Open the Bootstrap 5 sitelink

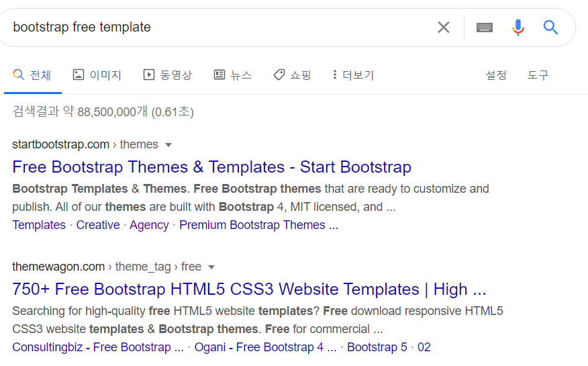click(x=377, y=347)
